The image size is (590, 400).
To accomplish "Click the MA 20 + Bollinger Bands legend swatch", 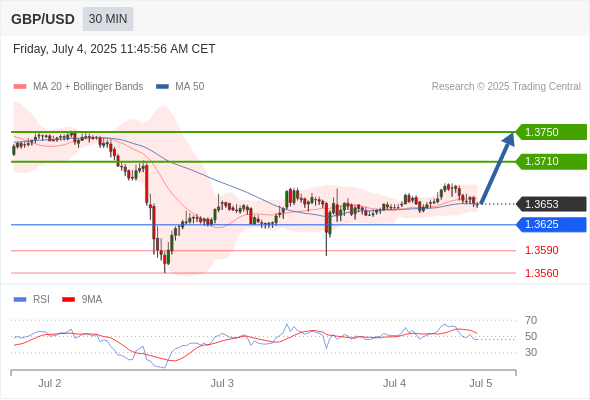I will point(20,87).
